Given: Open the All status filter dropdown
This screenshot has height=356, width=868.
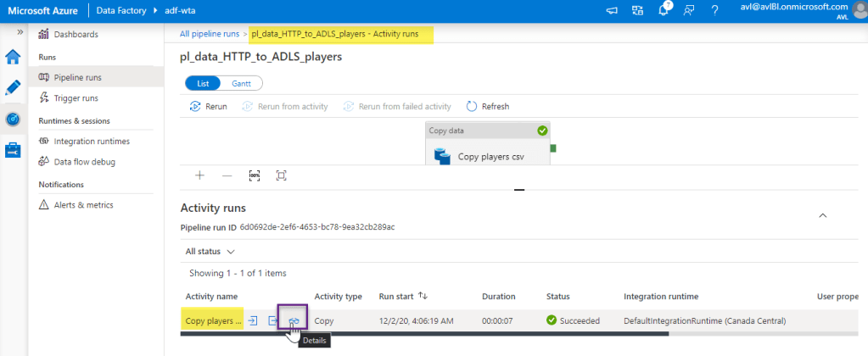Looking at the screenshot, I should click(x=210, y=252).
